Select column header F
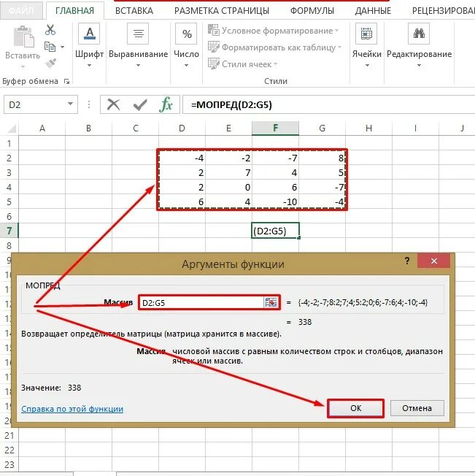The height and width of the screenshot is (476, 475). 275,128
